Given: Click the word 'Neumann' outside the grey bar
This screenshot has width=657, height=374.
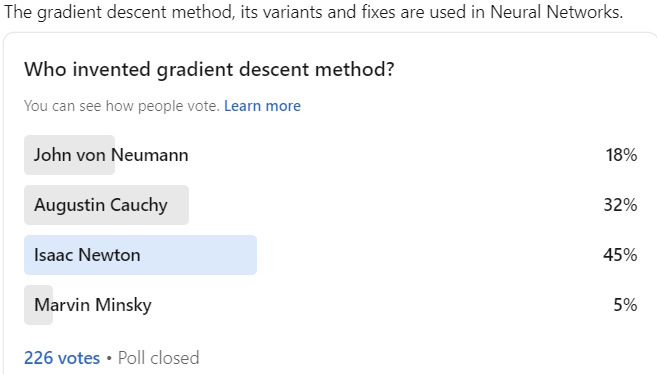Looking at the screenshot, I should [x=152, y=155].
